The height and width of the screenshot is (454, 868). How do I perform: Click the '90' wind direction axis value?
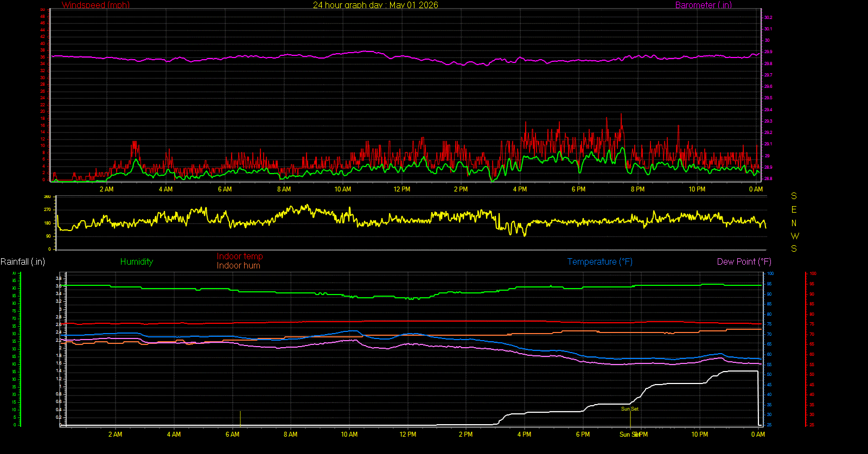coord(48,236)
